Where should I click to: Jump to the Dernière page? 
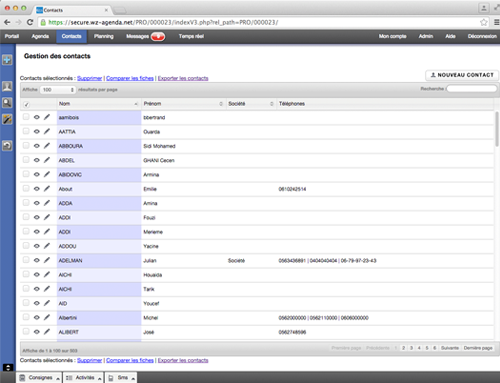[478, 348]
